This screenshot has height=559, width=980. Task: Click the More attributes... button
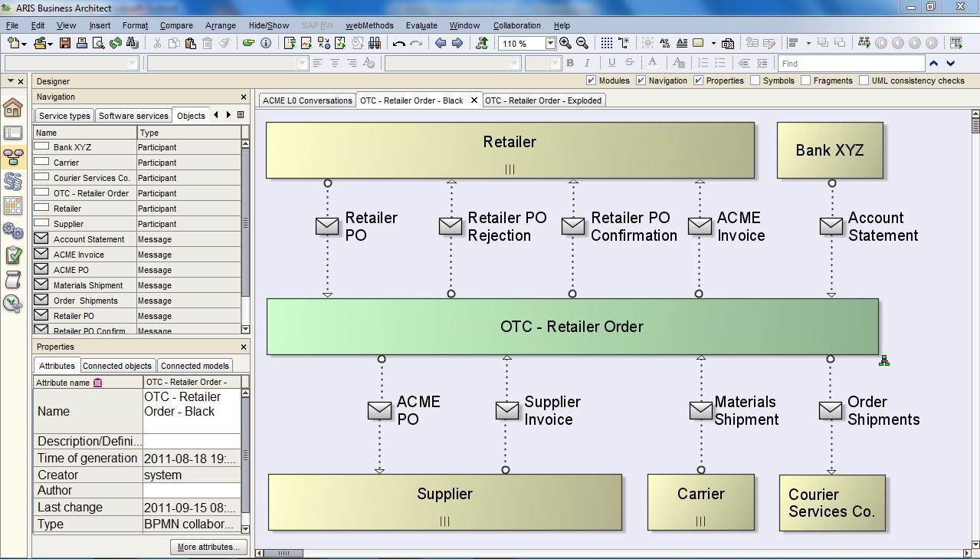[208, 547]
